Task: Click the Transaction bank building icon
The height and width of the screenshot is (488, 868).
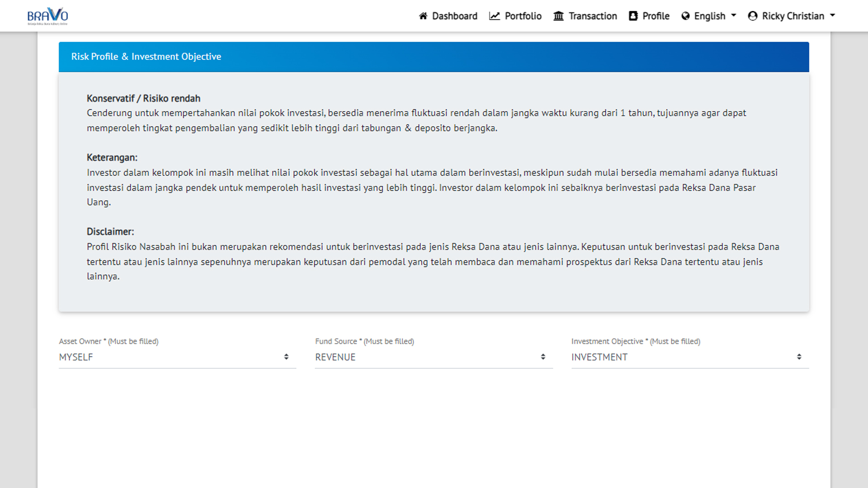Action: [559, 16]
